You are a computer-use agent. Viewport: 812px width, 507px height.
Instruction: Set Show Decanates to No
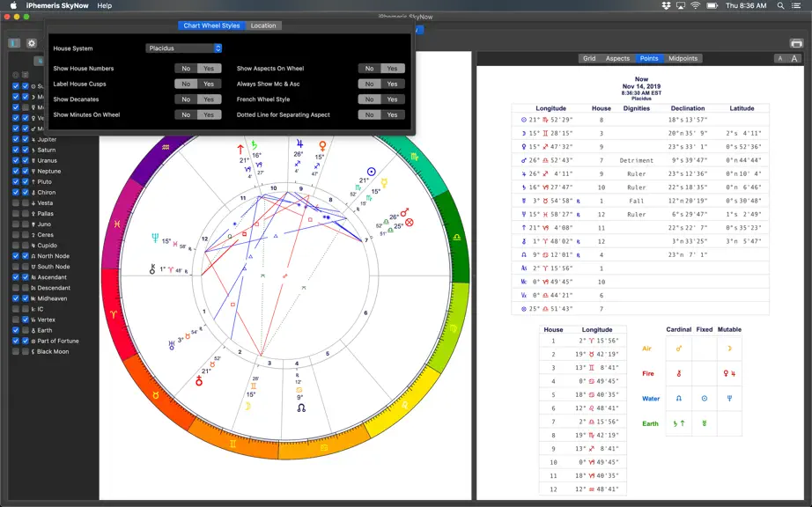[x=186, y=99]
